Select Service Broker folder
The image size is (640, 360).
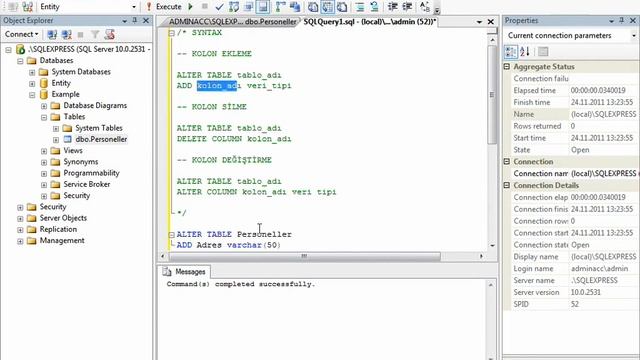pos(87,184)
